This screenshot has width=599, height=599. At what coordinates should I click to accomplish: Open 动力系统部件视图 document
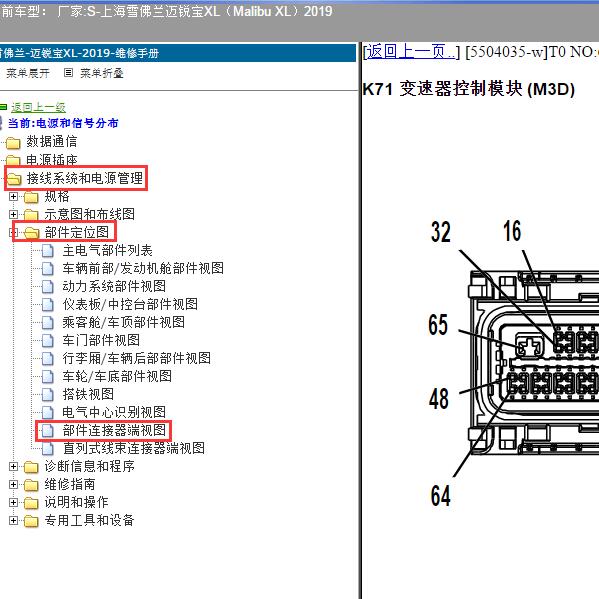pyautogui.click(x=114, y=287)
